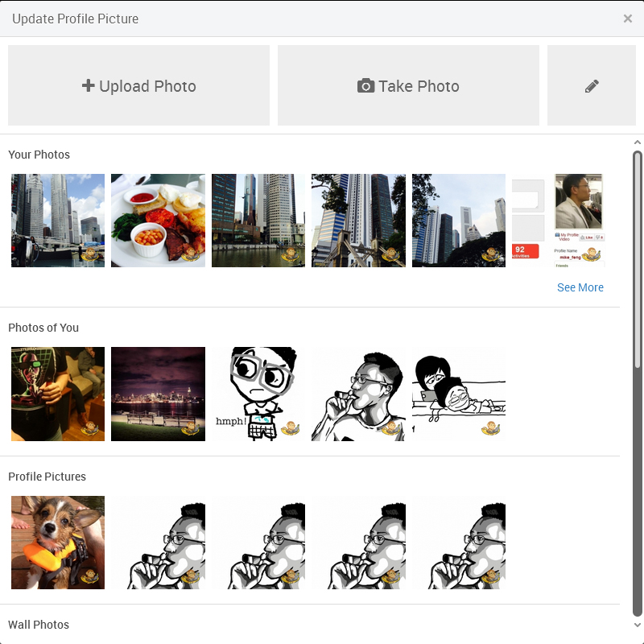The height and width of the screenshot is (644, 644).
Task: Click the Upload Photo button
Action: pyautogui.click(x=138, y=85)
